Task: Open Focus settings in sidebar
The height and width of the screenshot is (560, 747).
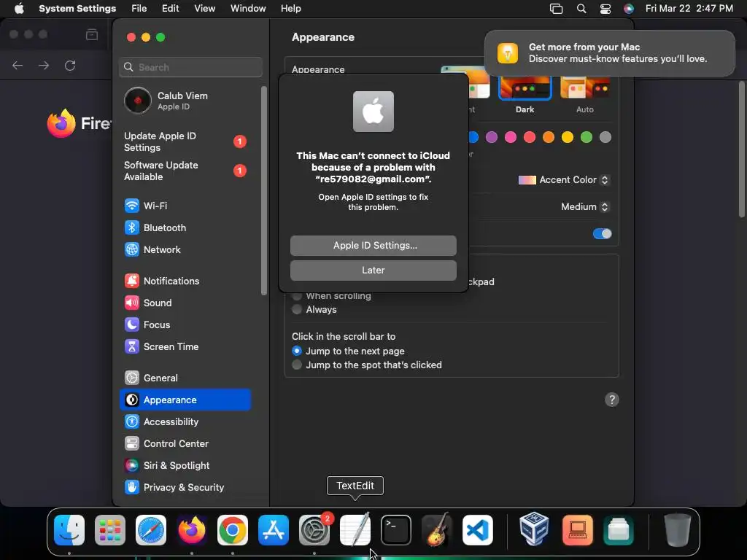Action: [x=185, y=324]
